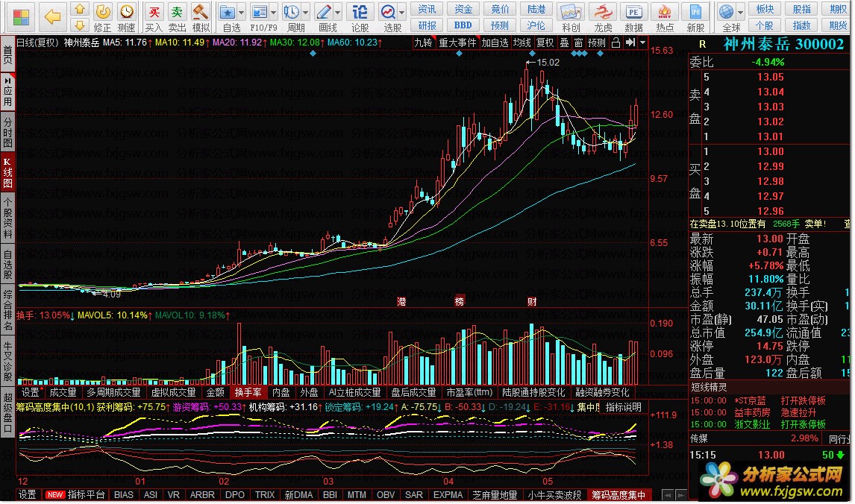Image resolution: width=855 pixels, height=504 pixels.
Task: Open the 数据 PE data icon
Action: 633,17
